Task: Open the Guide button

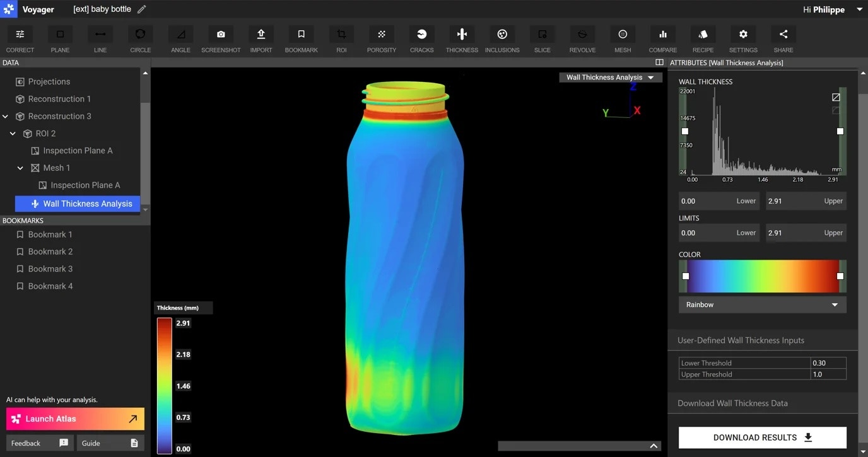Action: point(110,443)
